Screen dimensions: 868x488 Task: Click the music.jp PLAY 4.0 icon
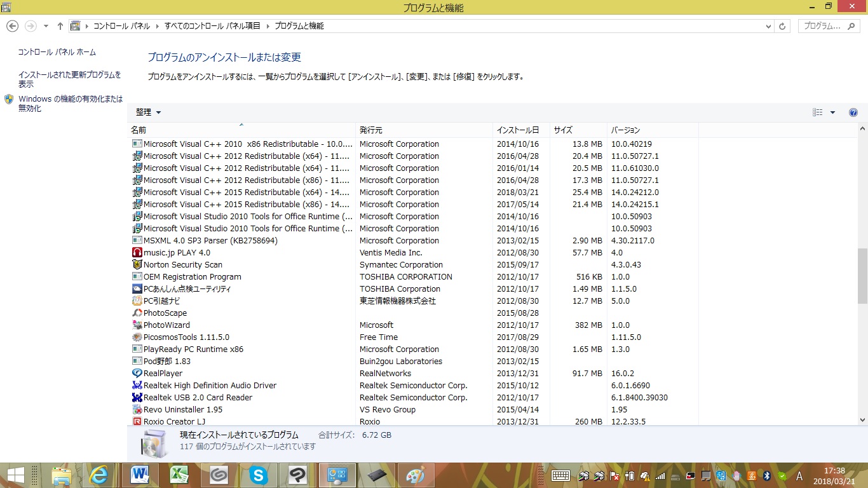pos(137,253)
